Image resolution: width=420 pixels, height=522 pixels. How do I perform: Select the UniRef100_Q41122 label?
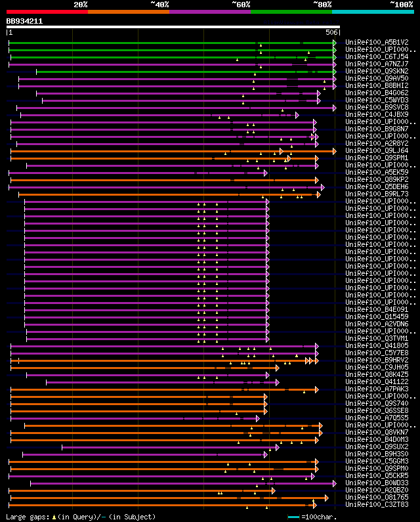(x=377, y=382)
